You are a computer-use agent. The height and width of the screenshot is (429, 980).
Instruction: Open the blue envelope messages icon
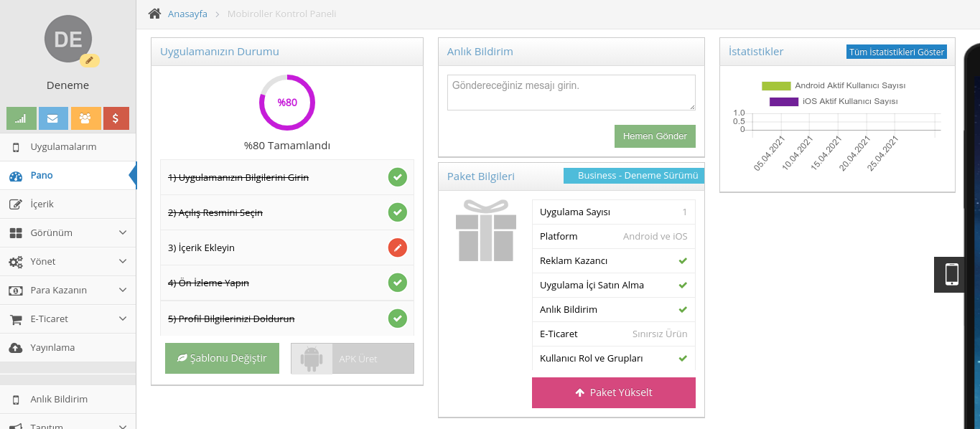click(53, 118)
